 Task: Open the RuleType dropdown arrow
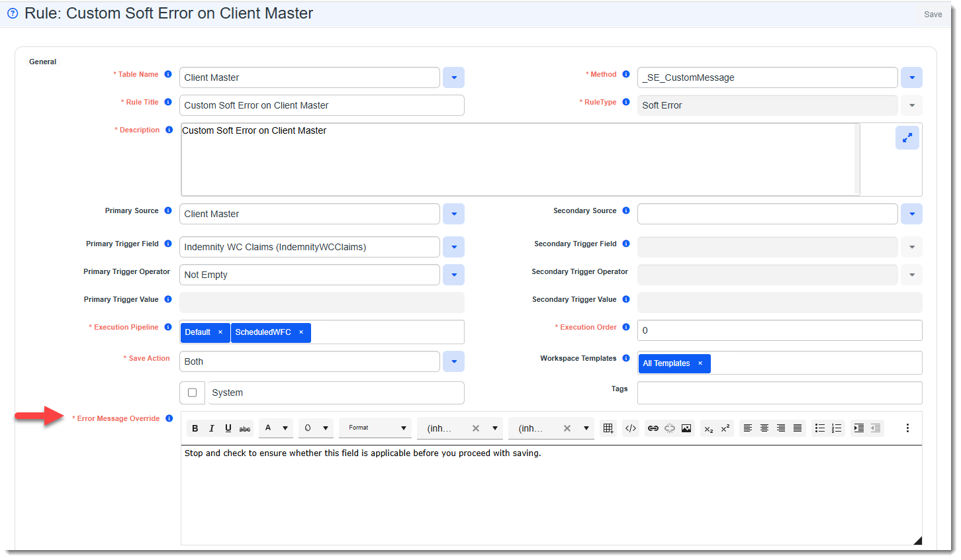911,105
